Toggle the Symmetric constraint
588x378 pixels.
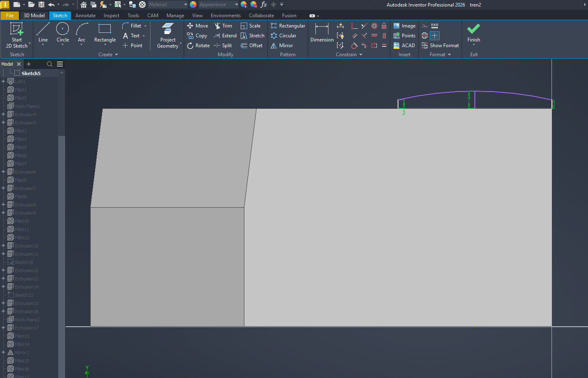point(374,45)
